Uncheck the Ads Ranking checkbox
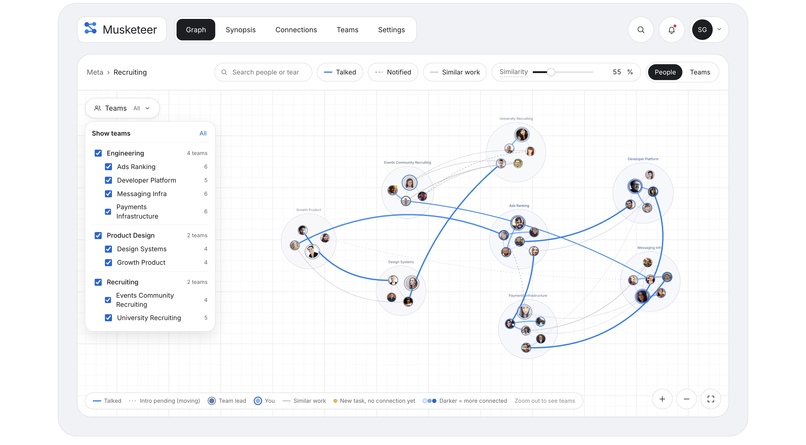The width and height of the screenshot is (806, 445). (x=108, y=167)
